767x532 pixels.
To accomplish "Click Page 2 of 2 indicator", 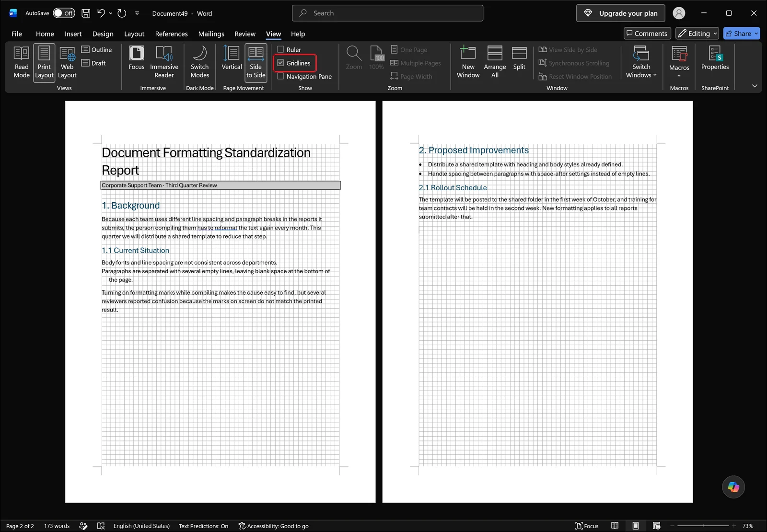I will (x=20, y=526).
